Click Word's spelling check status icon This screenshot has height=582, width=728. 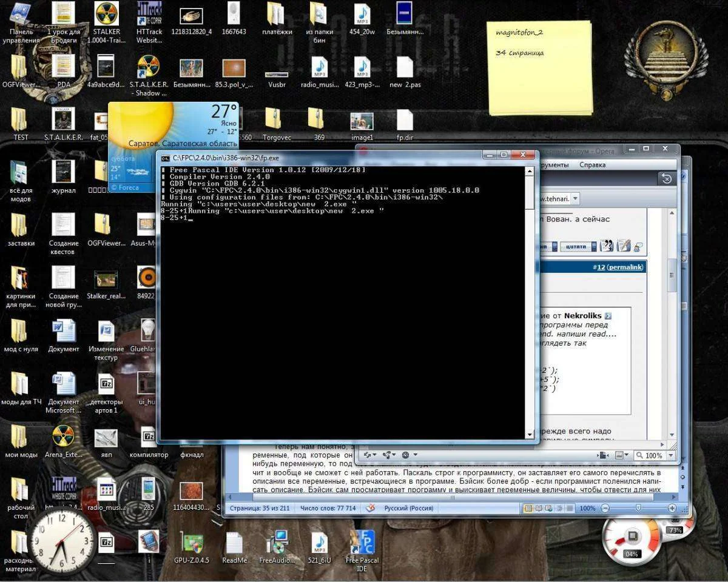[371, 508]
